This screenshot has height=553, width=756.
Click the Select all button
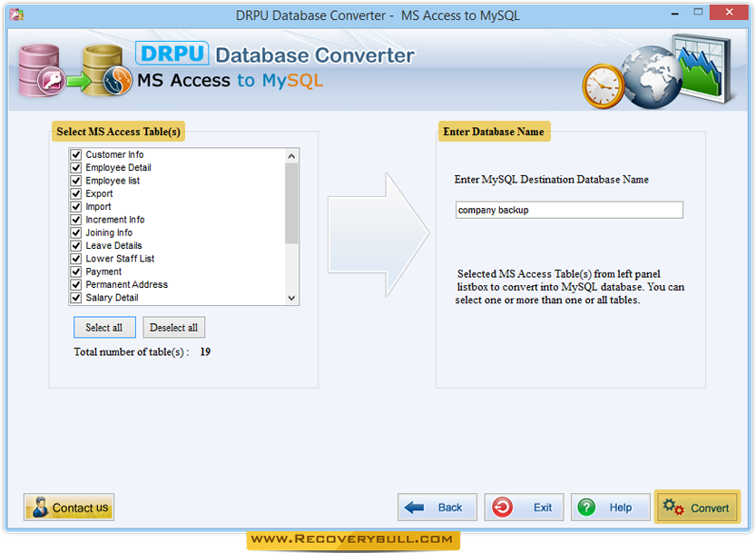[104, 327]
